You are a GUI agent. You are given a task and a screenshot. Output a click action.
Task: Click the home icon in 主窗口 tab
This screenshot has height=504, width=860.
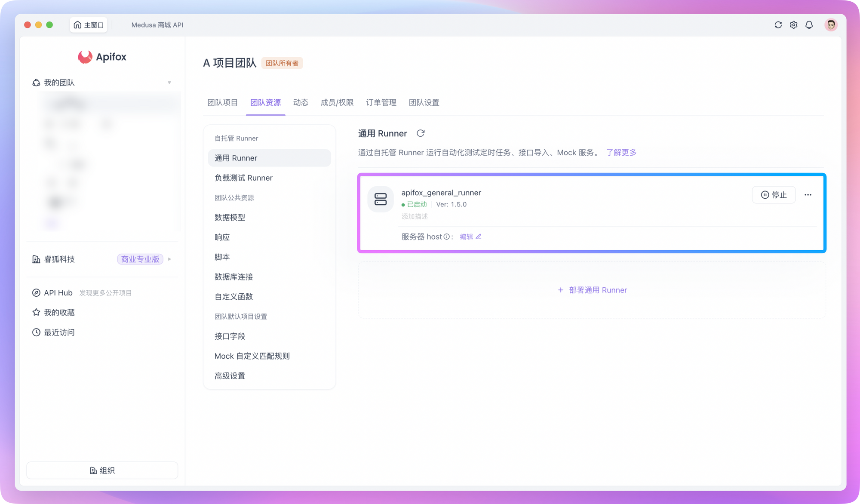click(x=77, y=25)
